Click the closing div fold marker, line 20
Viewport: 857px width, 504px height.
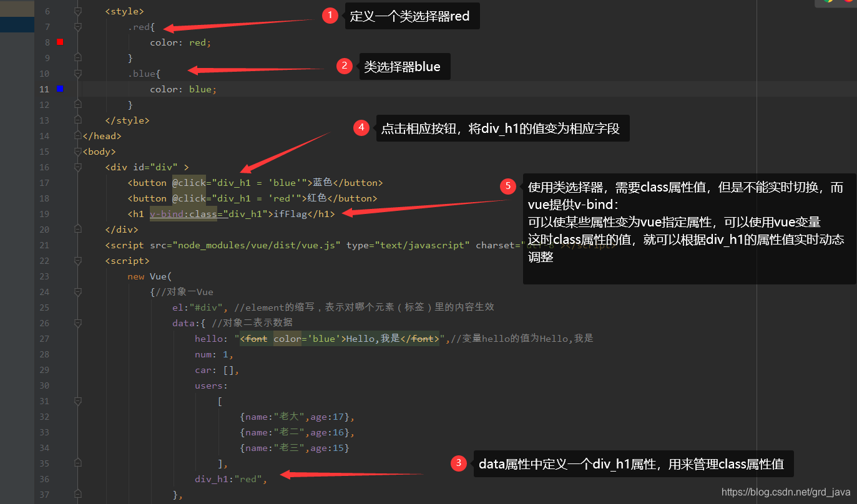tap(78, 230)
